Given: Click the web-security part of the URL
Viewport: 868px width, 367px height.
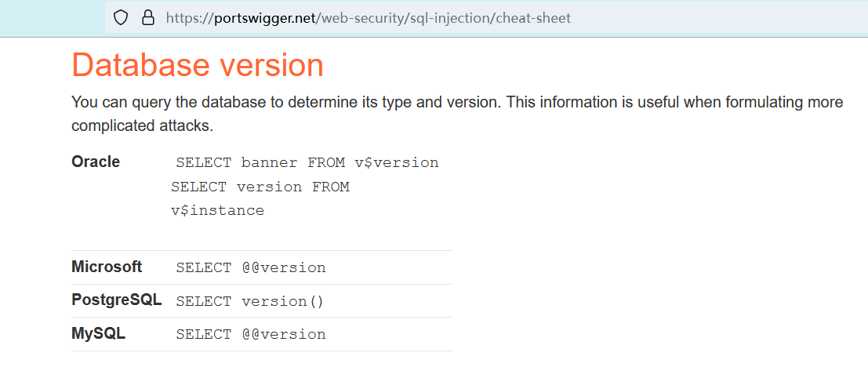Looking at the screenshot, I should pos(361,18).
